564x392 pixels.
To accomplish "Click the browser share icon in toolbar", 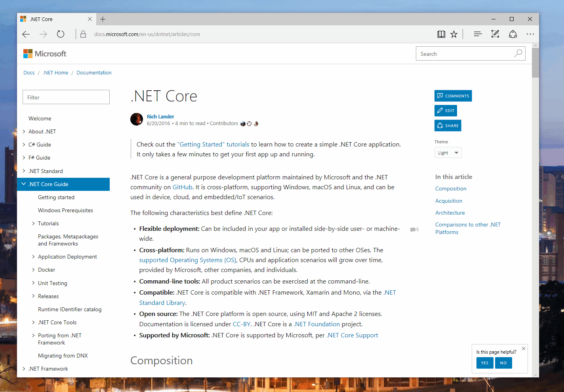I will (513, 34).
